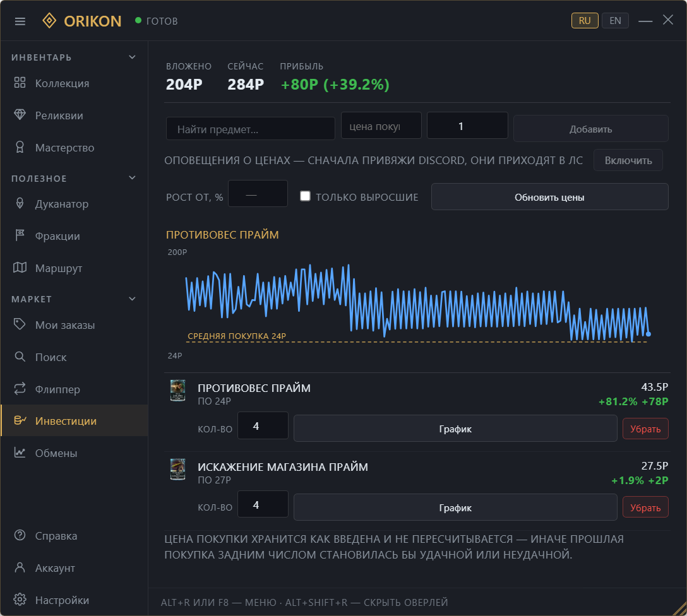Click the ORIKON diamond logo

click(49, 21)
